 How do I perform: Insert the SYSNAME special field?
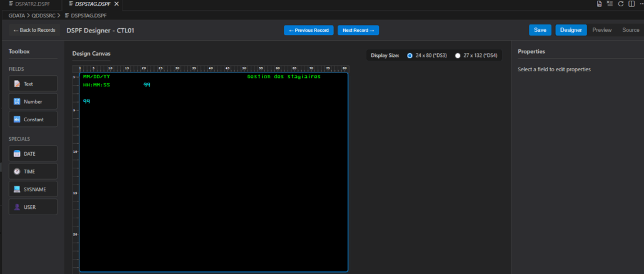(x=33, y=189)
